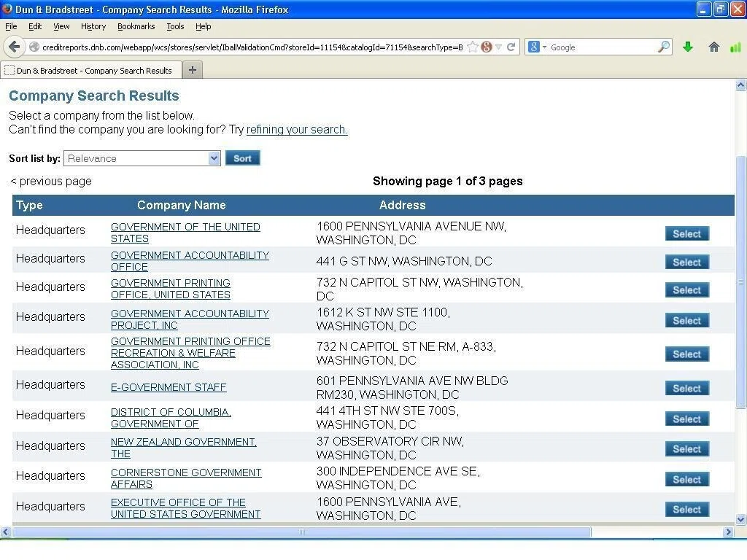Click the vertical scrollbar down arrow

tap(741, 519)
